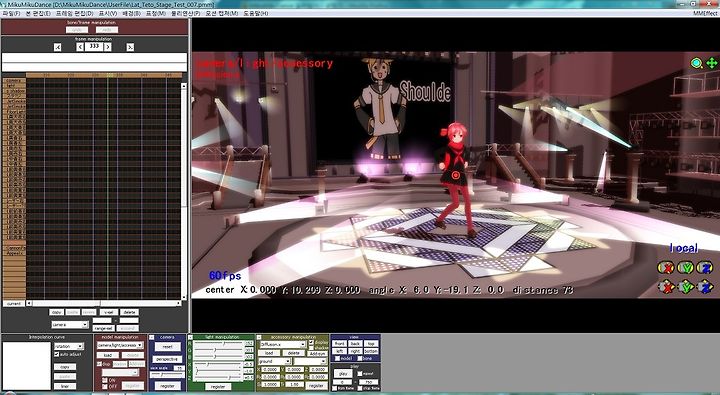This screenshot has height=395, width=720.
Task: Check the ON option in model manipulation
Action: pyautogui.click(x=105, y=380)
